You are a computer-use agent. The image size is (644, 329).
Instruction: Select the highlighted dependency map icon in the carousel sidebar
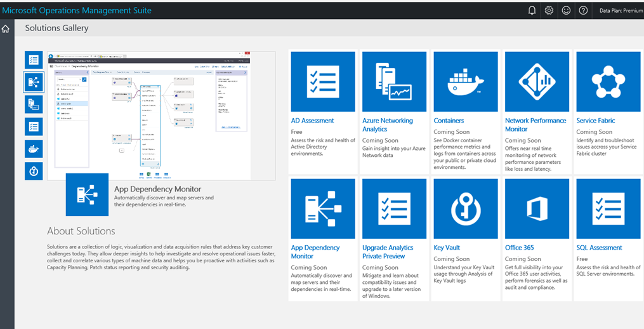coord(34,83)
